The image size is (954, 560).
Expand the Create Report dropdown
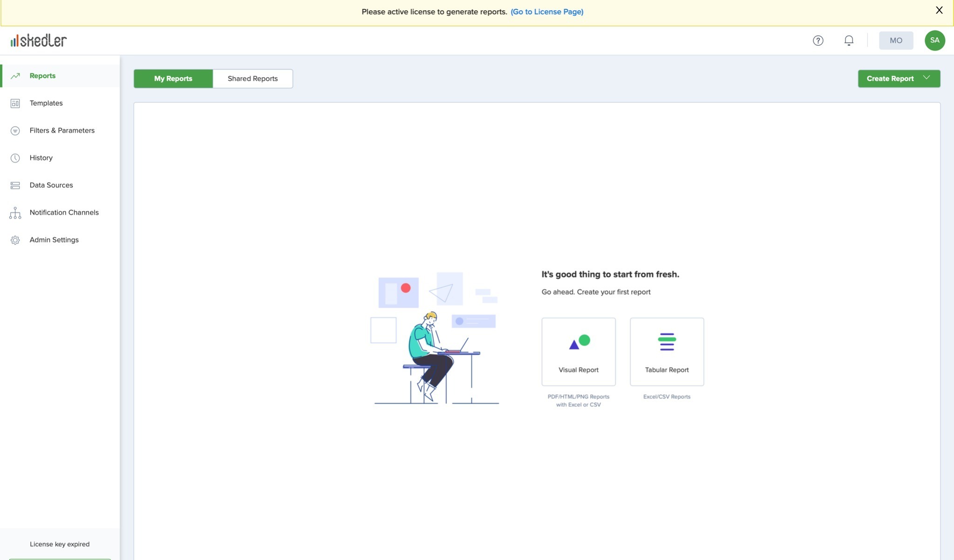[x=890, y=79]
